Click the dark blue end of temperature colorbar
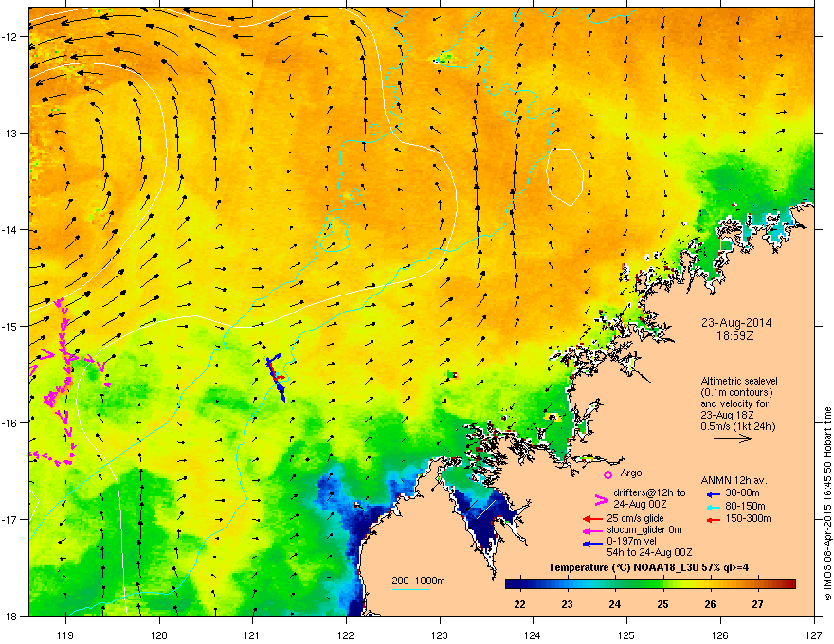This screenshot has width=834, height=644. (514, 584)
